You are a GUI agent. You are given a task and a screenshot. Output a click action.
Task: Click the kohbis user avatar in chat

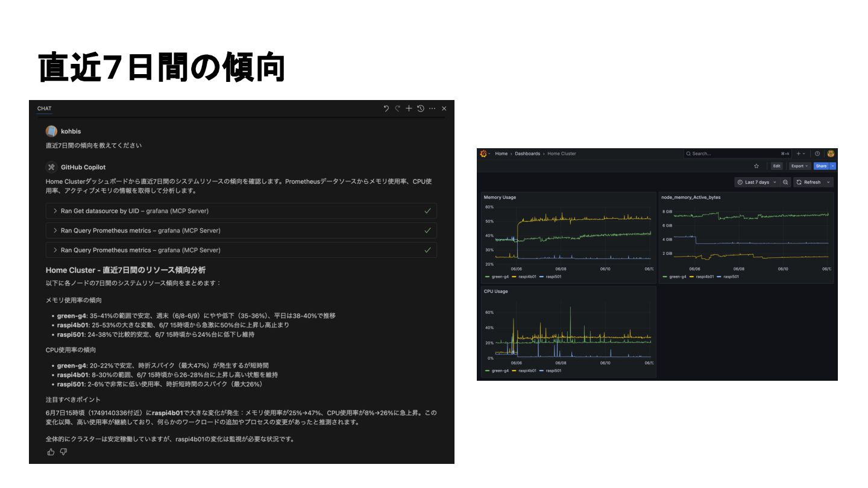[x=51, y=131]
